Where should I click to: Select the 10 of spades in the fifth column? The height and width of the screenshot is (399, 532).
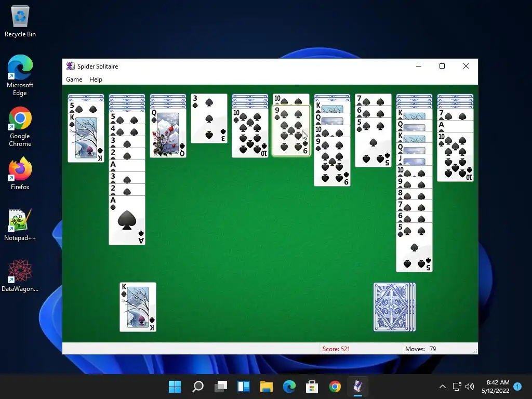[250, 133]
